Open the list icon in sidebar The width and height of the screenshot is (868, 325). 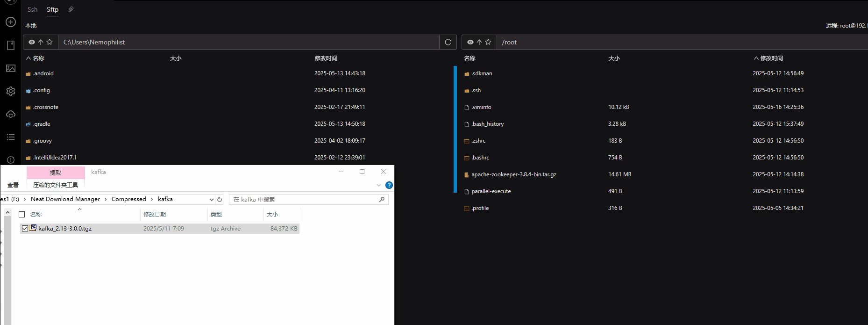point(11,137)
